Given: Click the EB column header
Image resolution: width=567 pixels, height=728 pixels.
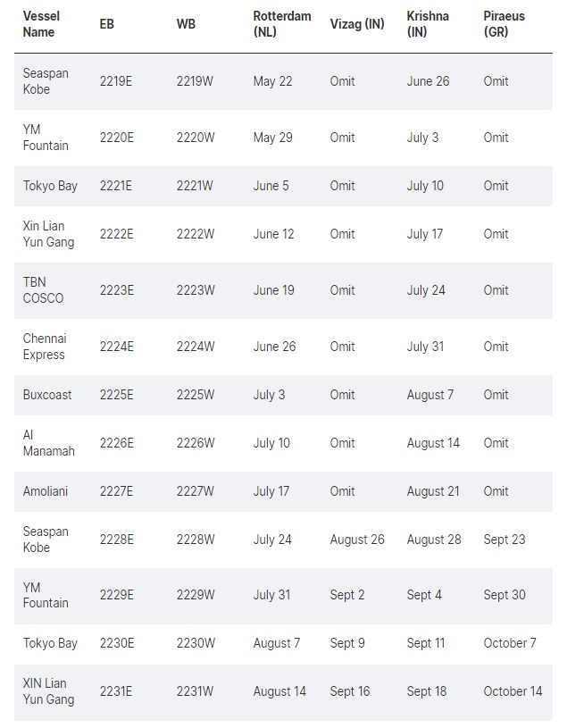Looking at the screenshot, I should (x=107, y=24).
